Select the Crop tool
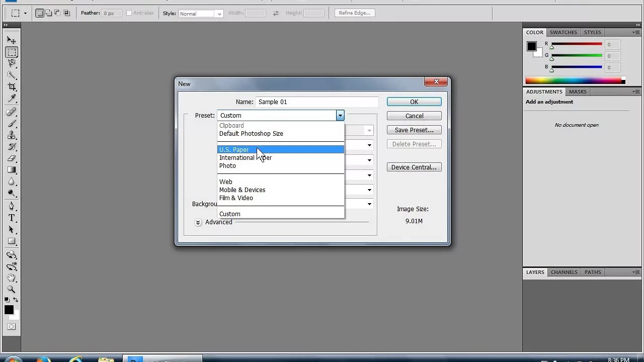The height and width of the screenshot is (362, 644). [x=12, y=86]
